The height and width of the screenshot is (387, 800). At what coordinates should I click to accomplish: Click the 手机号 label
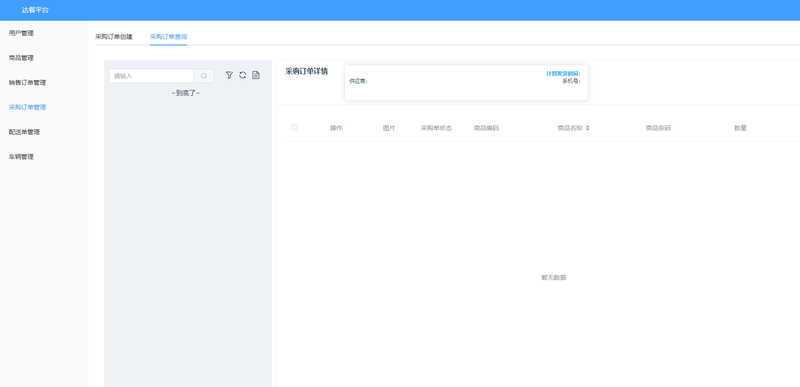571,81
